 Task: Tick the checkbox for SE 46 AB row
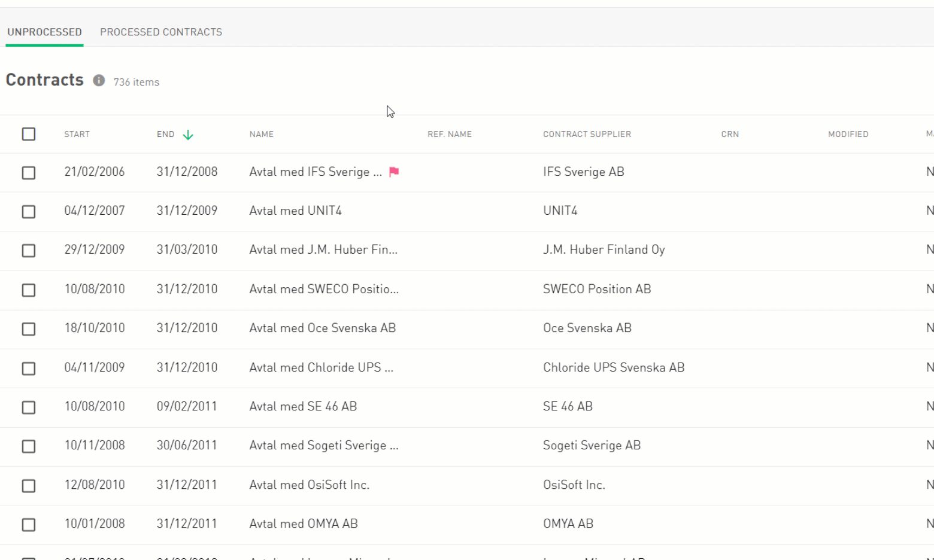(29, 407)
